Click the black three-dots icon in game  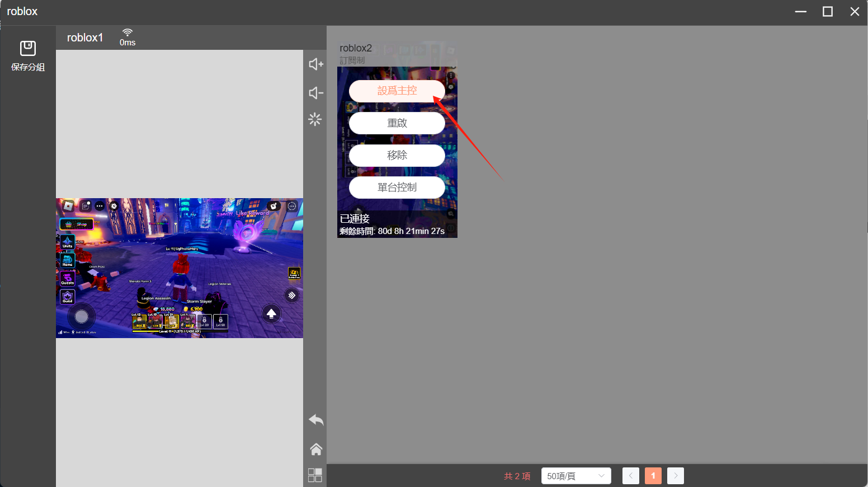coord(100,206)
